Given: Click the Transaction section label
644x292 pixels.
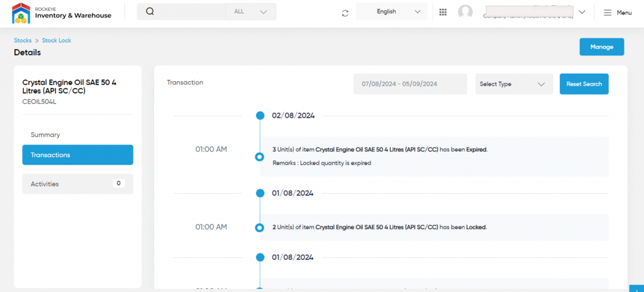Looking at the screenshot, I should (x=185, y=82).
